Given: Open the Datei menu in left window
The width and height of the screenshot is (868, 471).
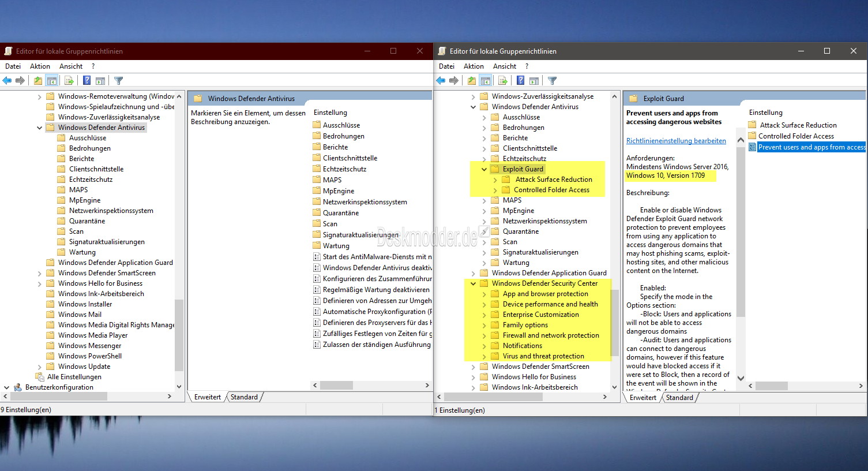Looking at the screenshot, I should coord(13,66).
